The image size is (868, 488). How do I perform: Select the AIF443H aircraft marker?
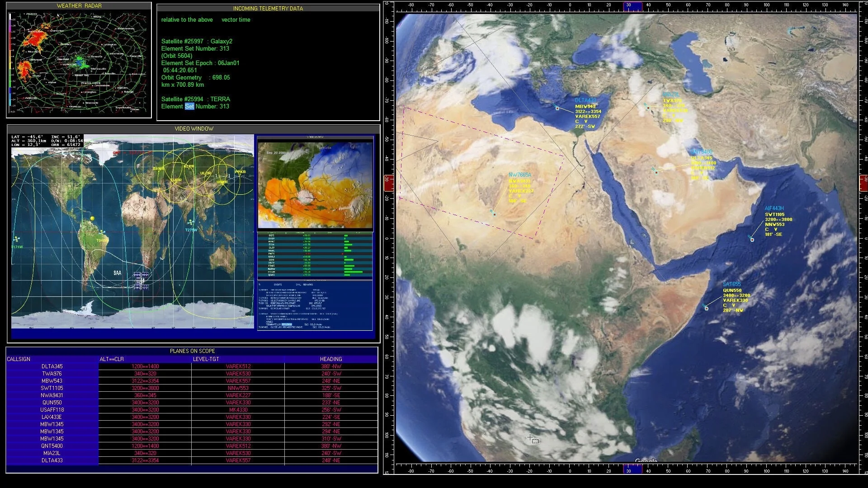point(752,239)
